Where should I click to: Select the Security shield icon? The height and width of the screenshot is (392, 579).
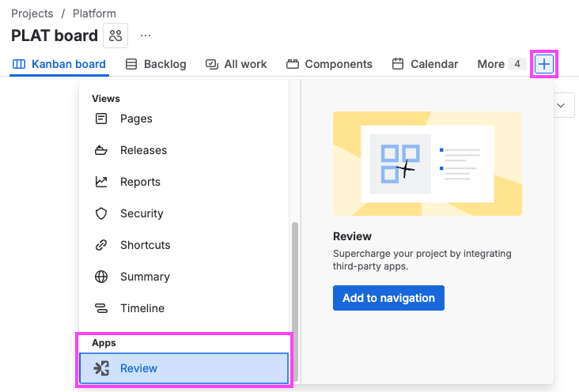click(101, 213)
